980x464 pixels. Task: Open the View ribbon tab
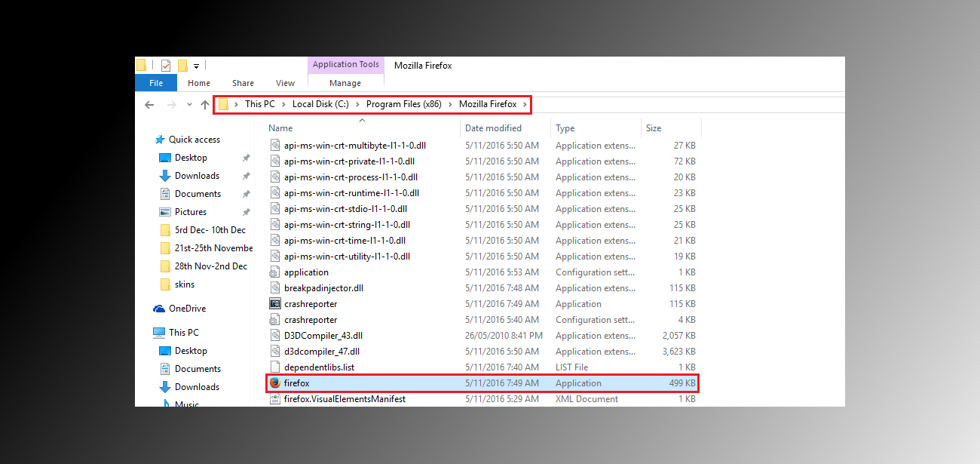click(285, 83)
